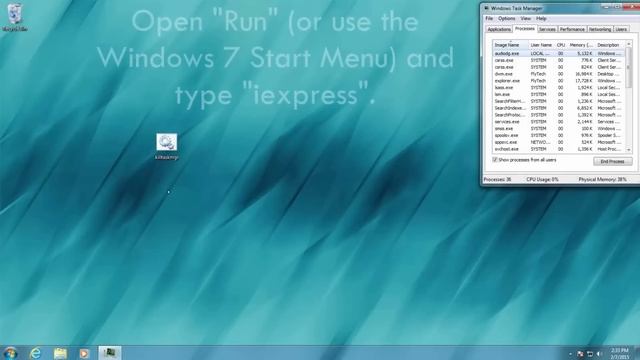The width and height of the screenshot is (640, 360).
Task: Open the volume speaker tray icon
Action: pyautogui.click(x=599, y=354)
